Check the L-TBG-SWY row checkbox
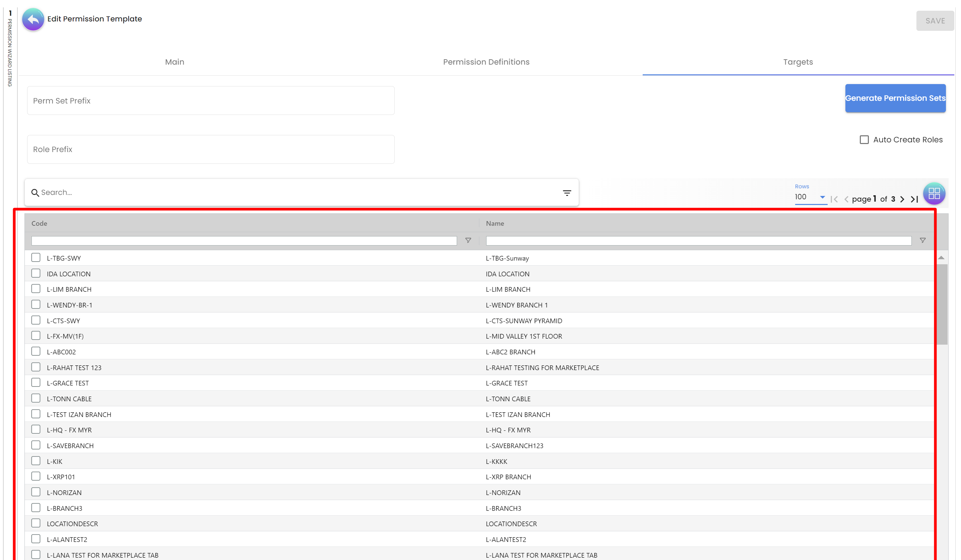The image size is (961, 560). pyautogui.click(x=36, y=258)
